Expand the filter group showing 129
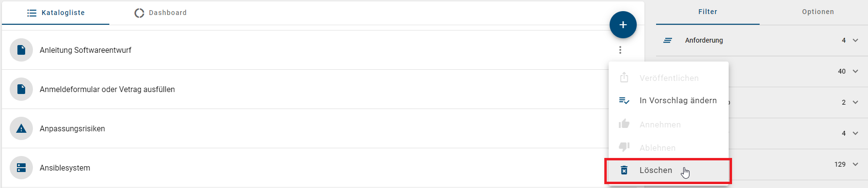 pyautogui.click(x=855, y=164)
